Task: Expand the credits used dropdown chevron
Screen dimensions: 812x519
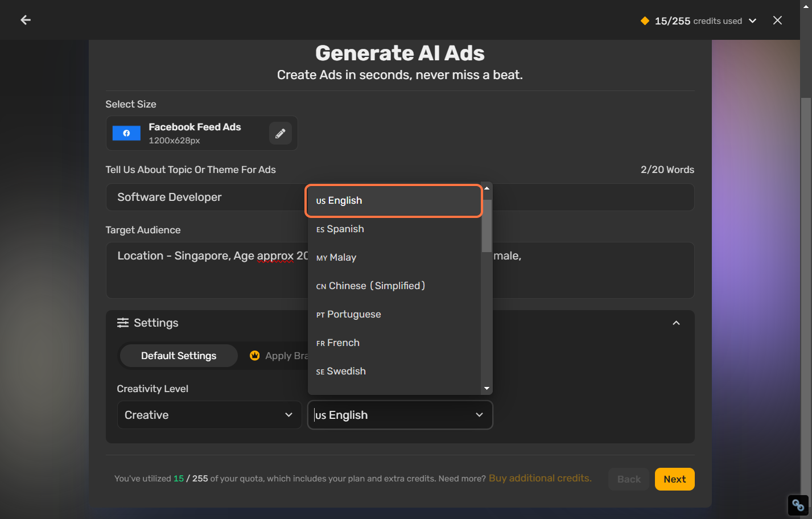Action: (752, 21)
